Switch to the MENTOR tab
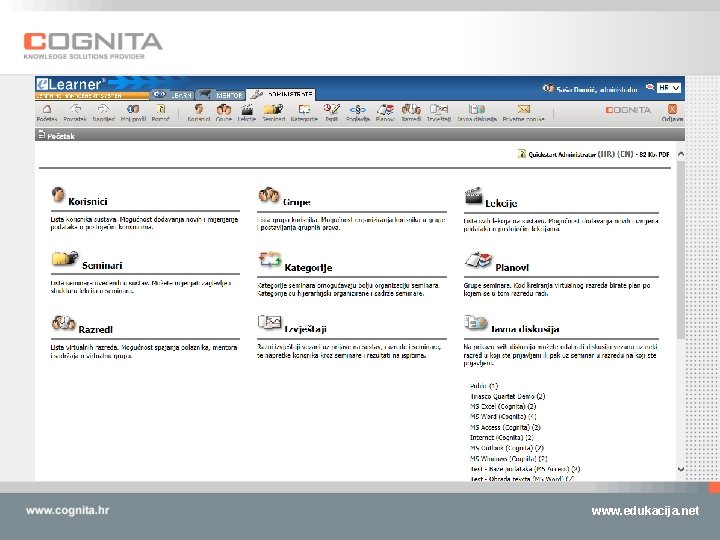The height and width of the screenshot is (540, 720). coord(221,95)
